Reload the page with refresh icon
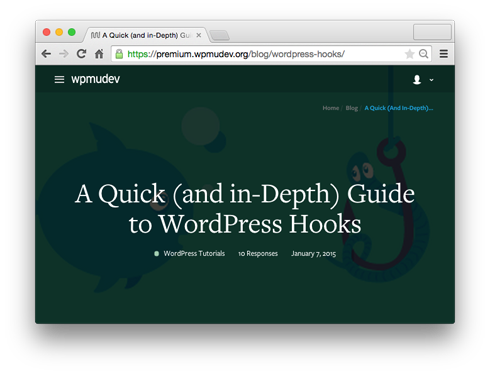This screenshot has width=490, height=374. (81, 53)
